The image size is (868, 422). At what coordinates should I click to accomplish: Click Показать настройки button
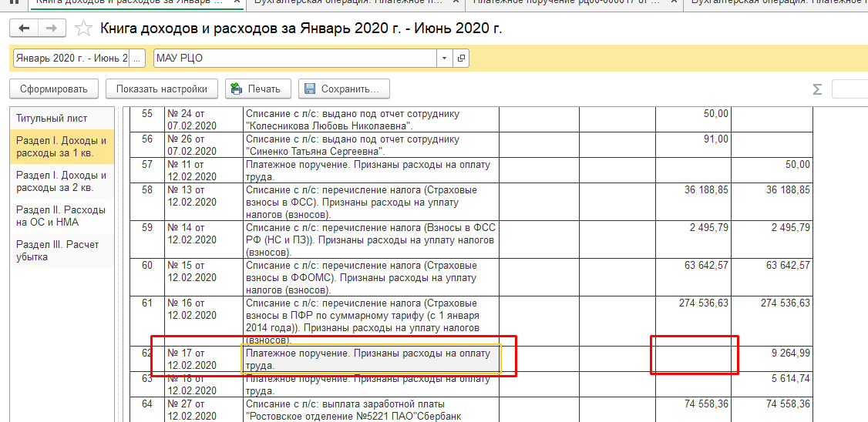161,89
